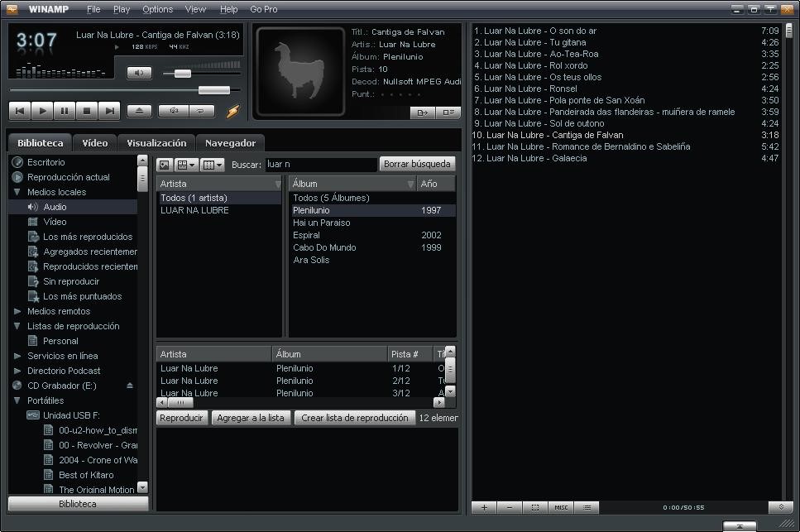800x532 pixels.
Task: Click the eject button on the player
Action: click(139, 110)
